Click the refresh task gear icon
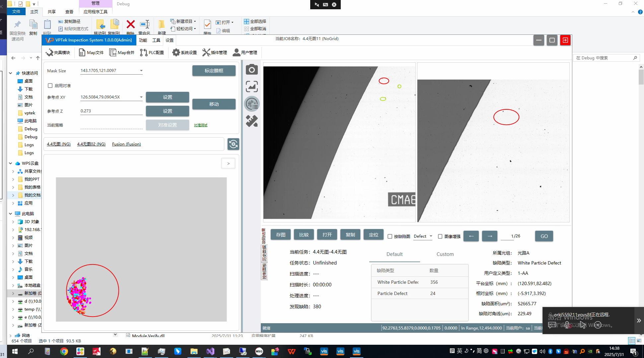The image size is (644, 358). (233, 144)
